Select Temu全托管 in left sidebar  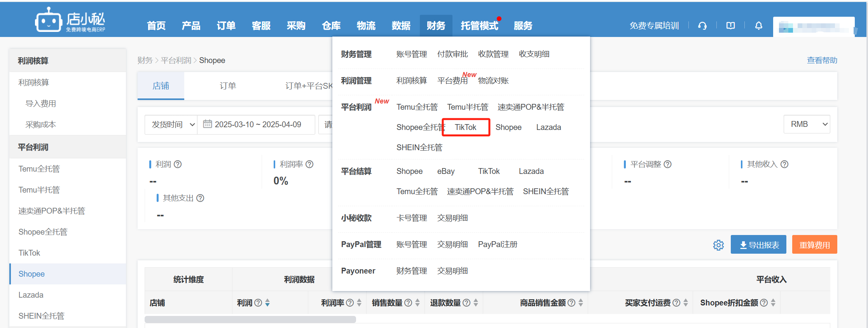[39, 169]
